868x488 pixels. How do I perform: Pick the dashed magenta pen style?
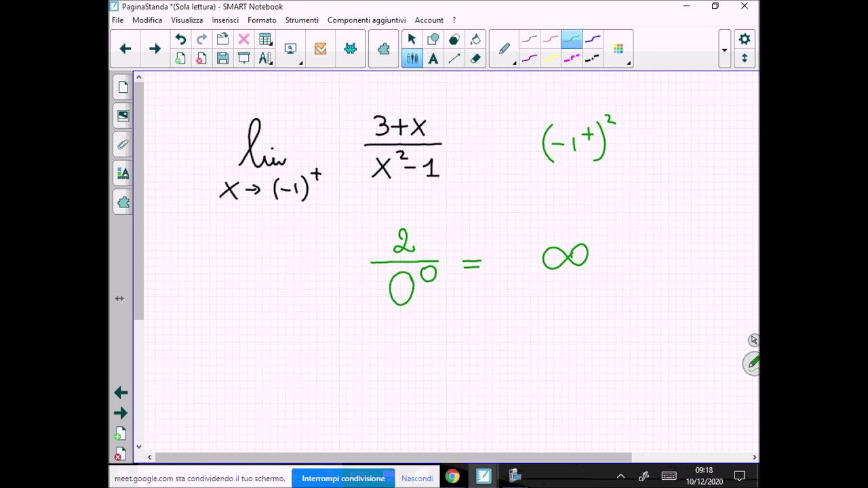pos(572,58)
